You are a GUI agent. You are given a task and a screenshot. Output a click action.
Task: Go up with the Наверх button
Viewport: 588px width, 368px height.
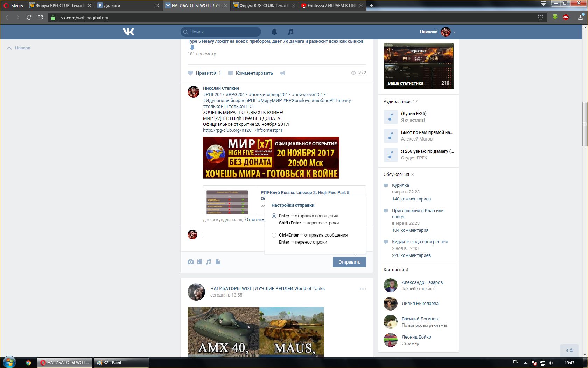tap(19, 48)
